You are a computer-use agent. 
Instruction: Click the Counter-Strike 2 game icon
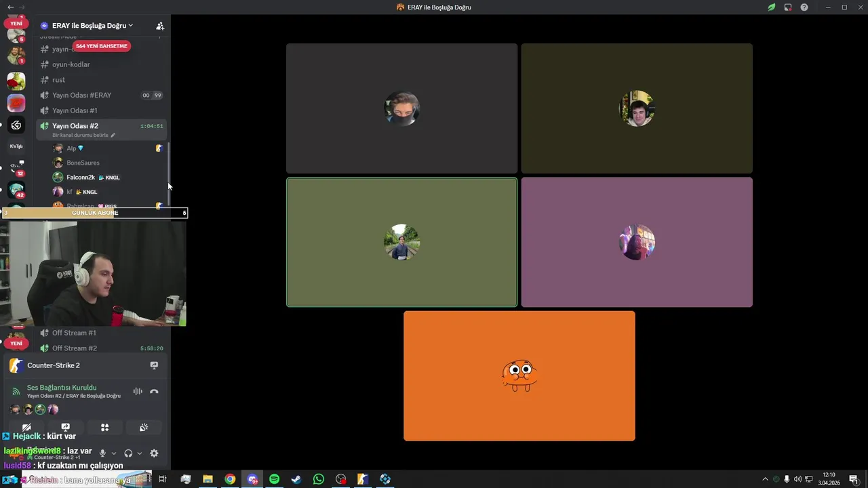point(16,365)
